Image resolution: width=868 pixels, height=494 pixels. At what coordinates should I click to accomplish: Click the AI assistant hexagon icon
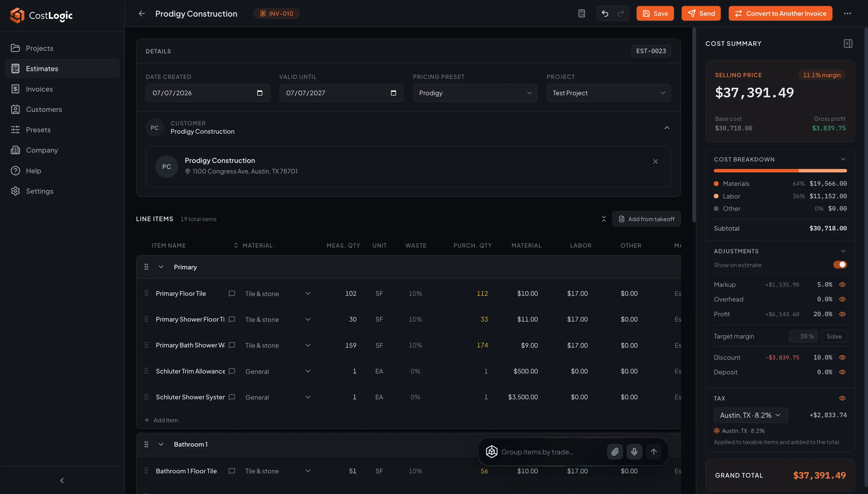tap(491, 452)
